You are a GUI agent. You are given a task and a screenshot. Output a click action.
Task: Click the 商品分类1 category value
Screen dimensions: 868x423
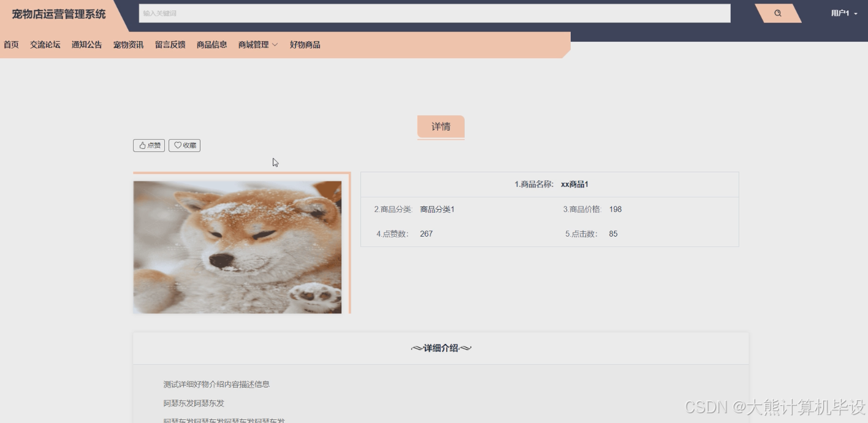pyautogui.click(x=438, y=210)
